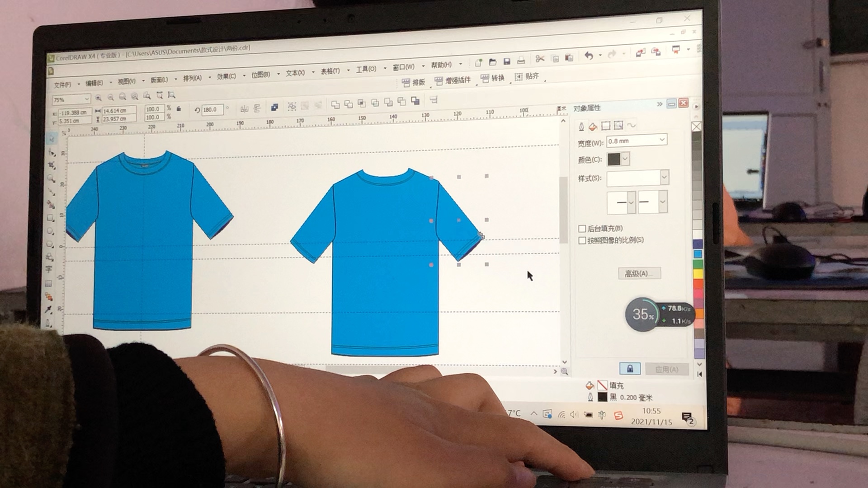Click the Import icon in standard toolbar
The height and width of the screenshot is (488, 868).
click(x=640, y=53)
